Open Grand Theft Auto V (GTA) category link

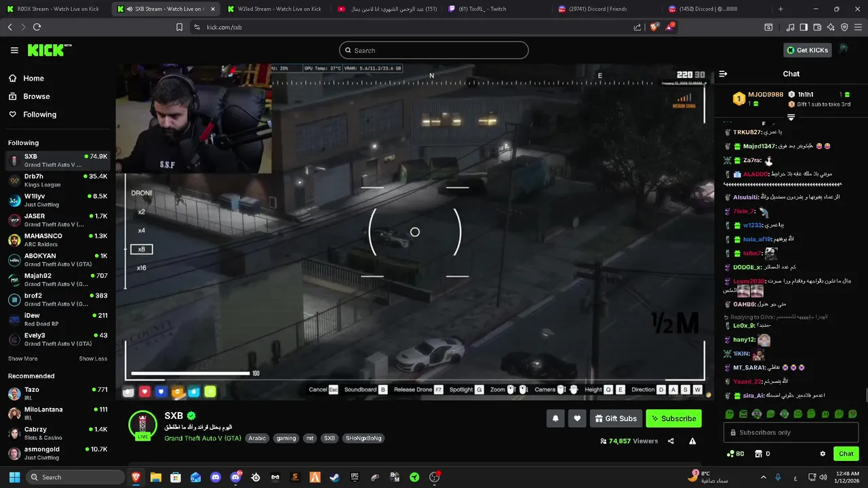pyautogui.click(x=203, y=439)
